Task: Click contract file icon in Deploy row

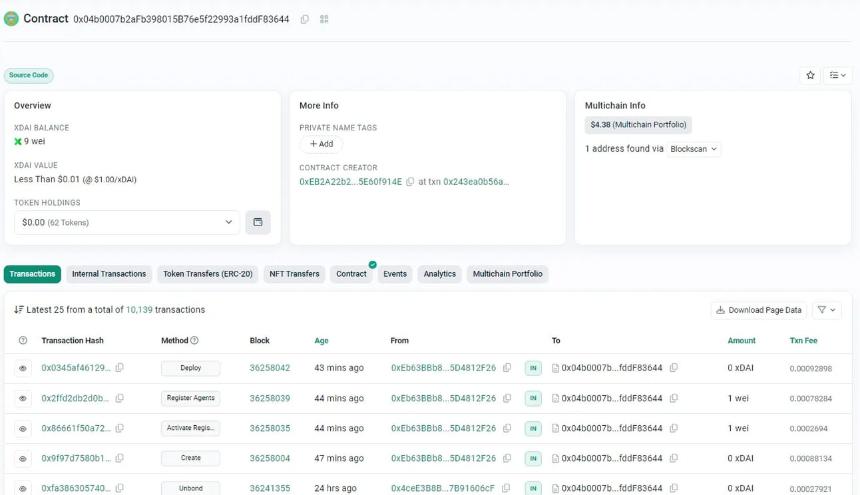Action: tap(555, 368)
